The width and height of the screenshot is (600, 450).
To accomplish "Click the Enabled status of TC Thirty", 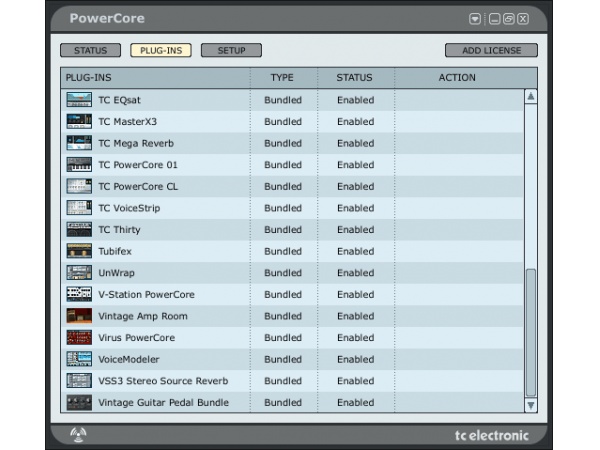I will pyautogui.click(x=355, y=230).
